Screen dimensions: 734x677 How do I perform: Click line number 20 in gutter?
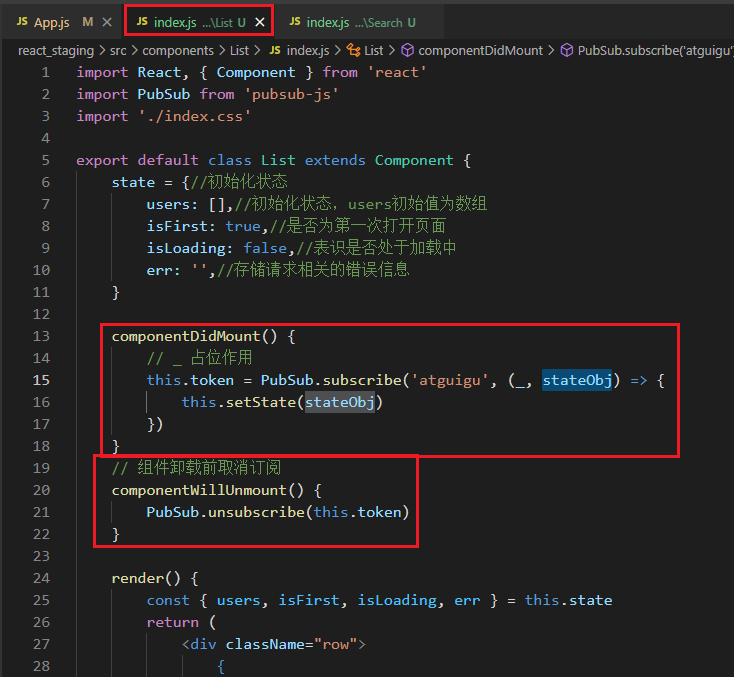coord(41,490)
